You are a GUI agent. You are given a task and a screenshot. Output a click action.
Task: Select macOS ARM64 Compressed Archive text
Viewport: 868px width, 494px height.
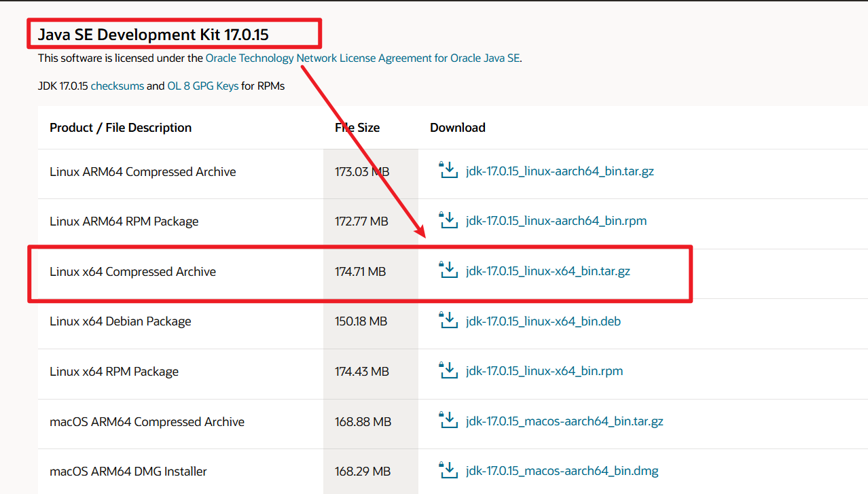click(147, 422)
